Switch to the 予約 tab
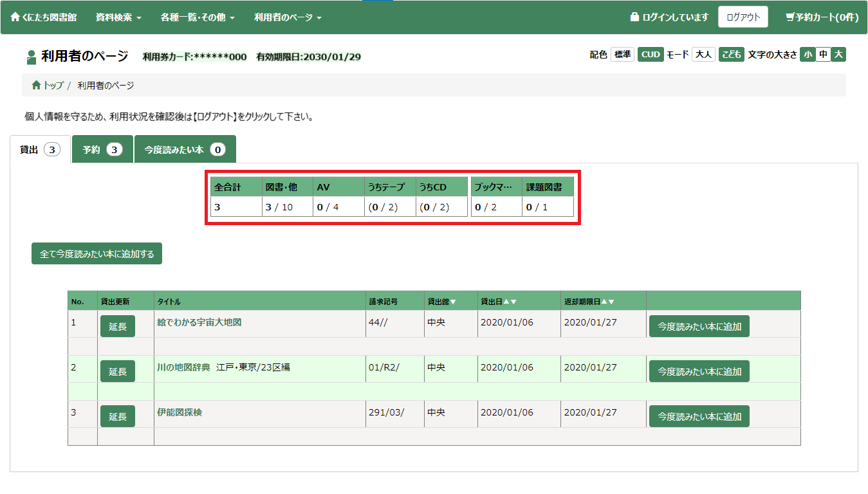868x494 pixels. click(x=102, y=149)
